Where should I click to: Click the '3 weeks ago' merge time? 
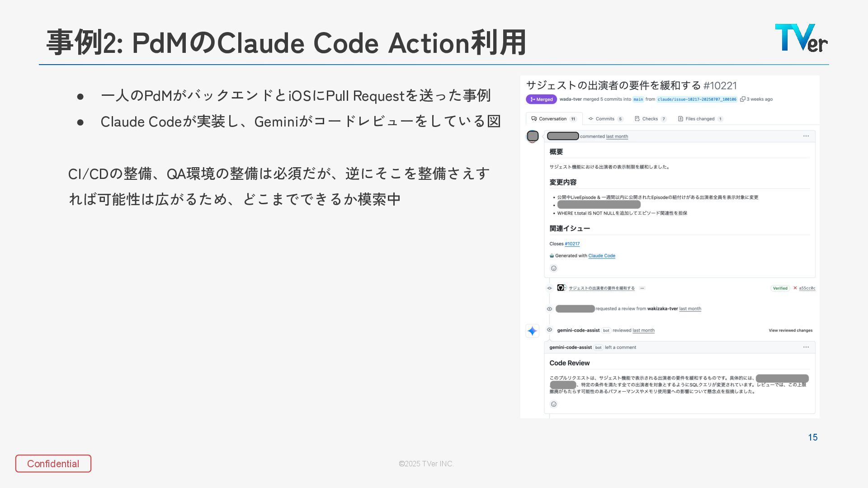759,99
